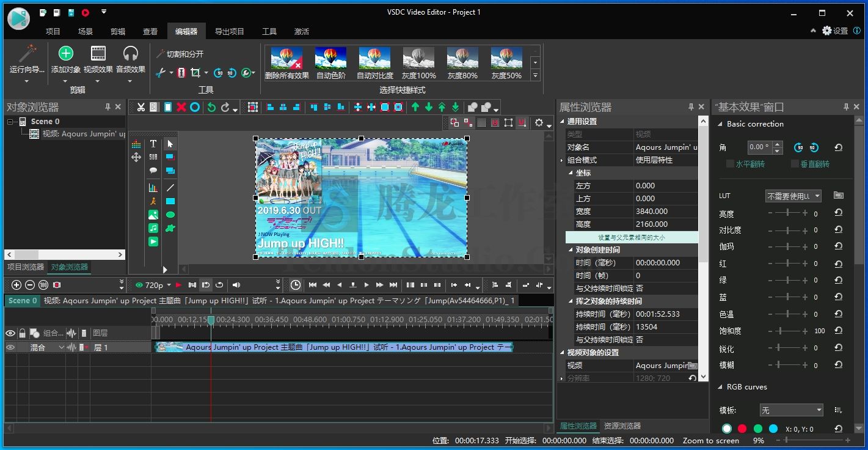Screen dimensions: 868x450
Task: Switch to 资源浏览器 tab
Action: coord(622,426)
